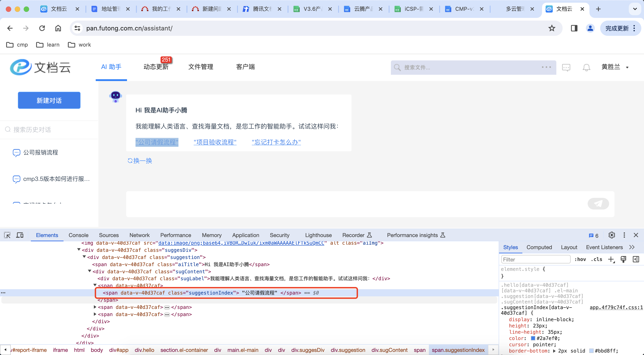The width and height of the screenshot is (644, 355).
Task: Open the app.4f79c74f.css:1 source link
Action: point(616,308)
